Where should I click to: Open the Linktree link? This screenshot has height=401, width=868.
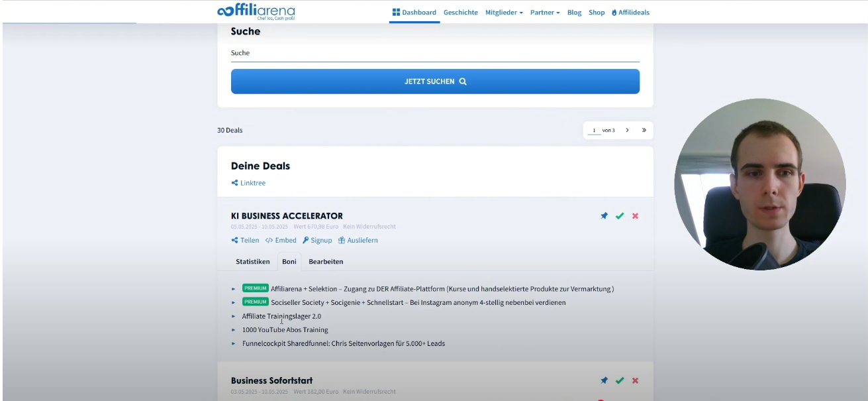(x=248, y=183)
